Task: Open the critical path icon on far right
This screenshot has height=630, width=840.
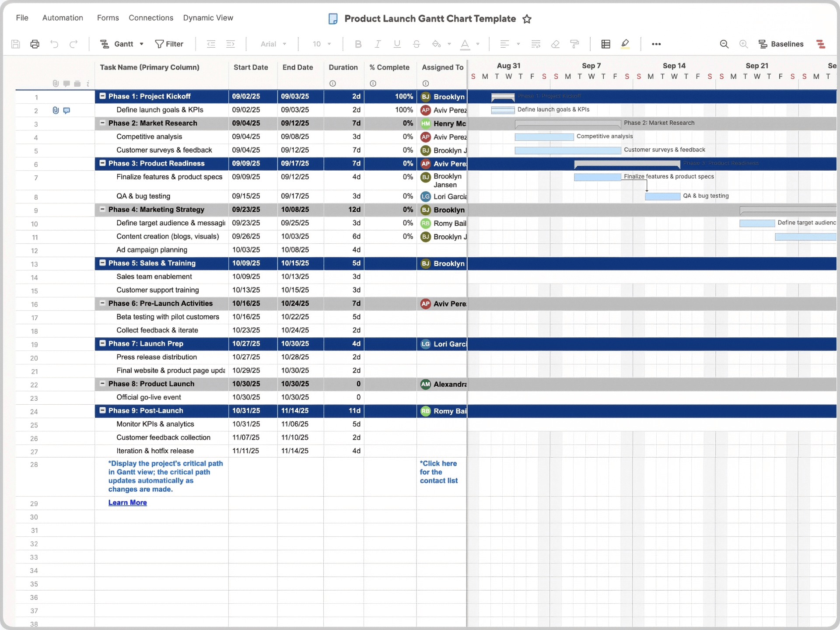Action: (x=821, y=44)
